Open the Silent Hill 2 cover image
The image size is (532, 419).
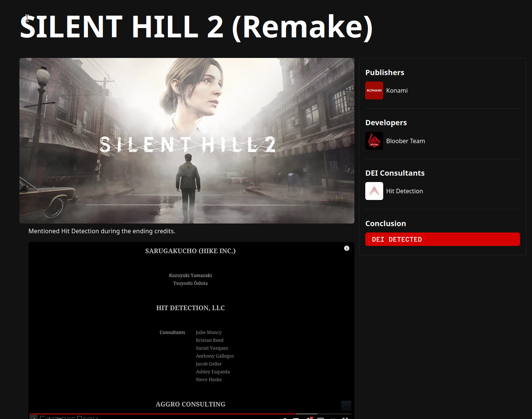pyautogui.click(x=187, y=141)
